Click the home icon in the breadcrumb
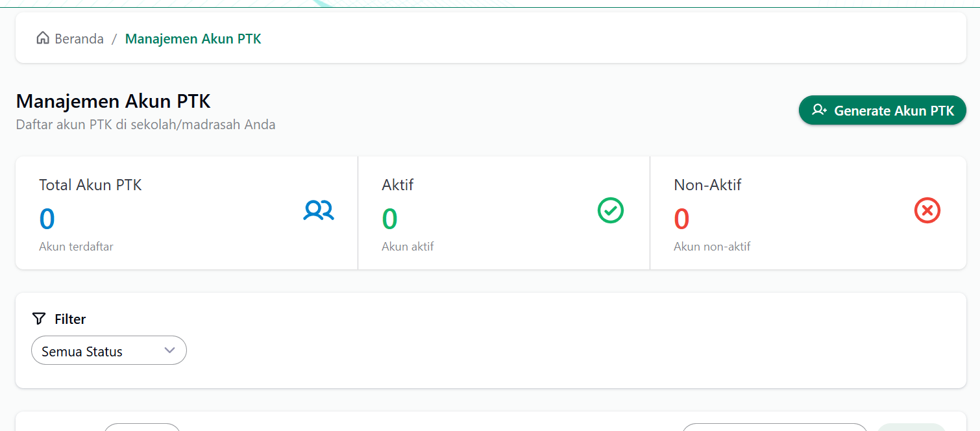 click(43, 38)
